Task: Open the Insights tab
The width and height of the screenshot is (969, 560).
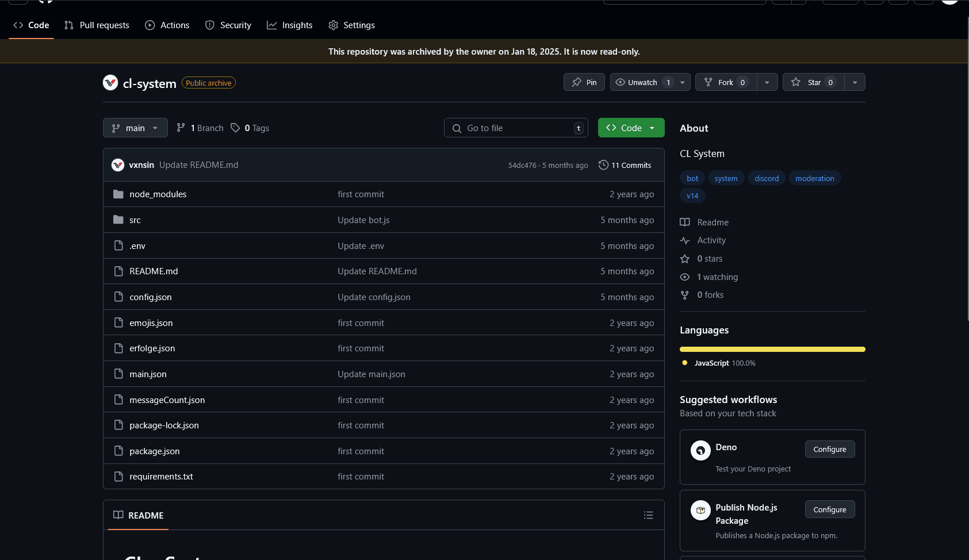Action: point(290,25)
